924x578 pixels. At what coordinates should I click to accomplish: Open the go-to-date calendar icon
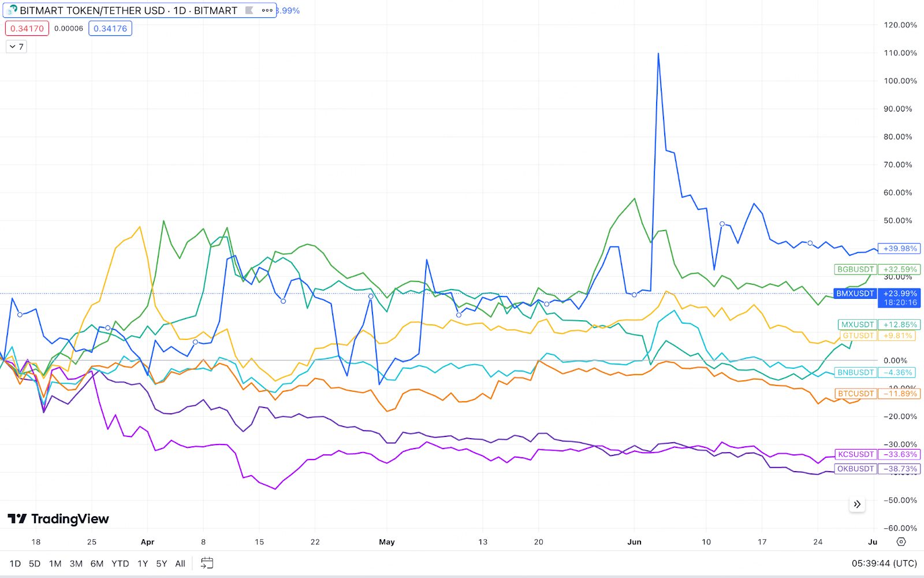coord(207,562)
